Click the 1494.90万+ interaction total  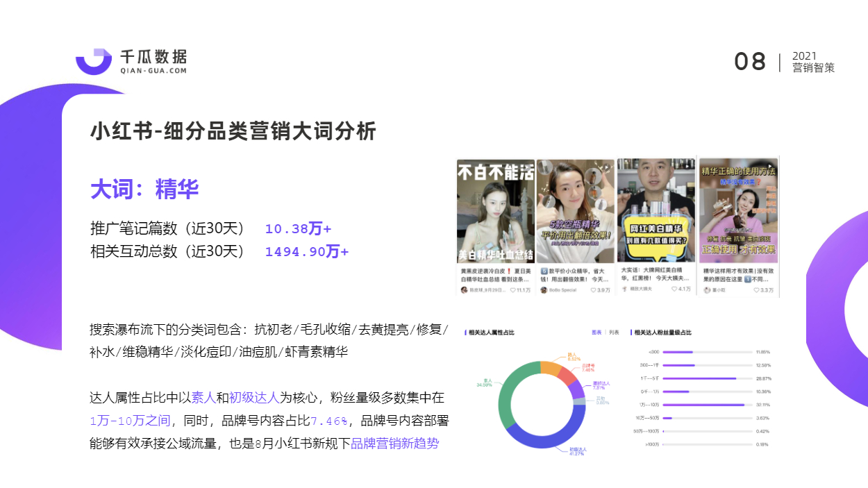(x=307, y=251)
